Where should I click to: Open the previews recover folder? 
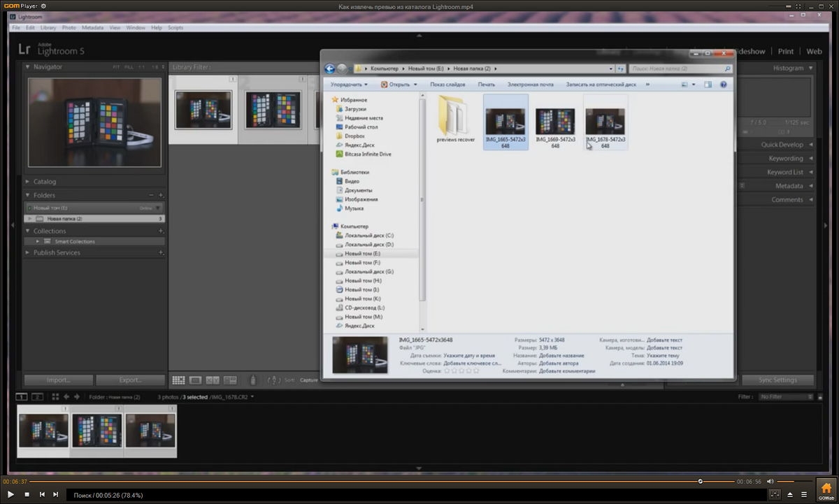(x=455, y=119)
